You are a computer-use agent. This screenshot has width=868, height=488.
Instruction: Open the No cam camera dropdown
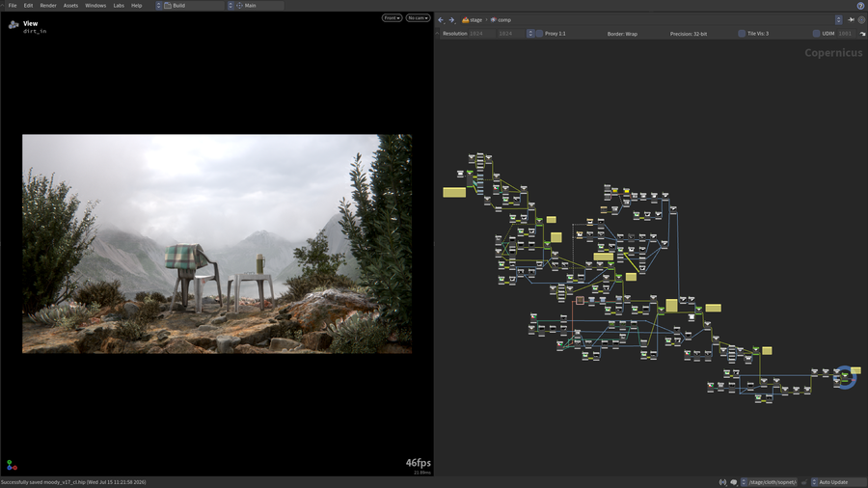pos(418,18)
